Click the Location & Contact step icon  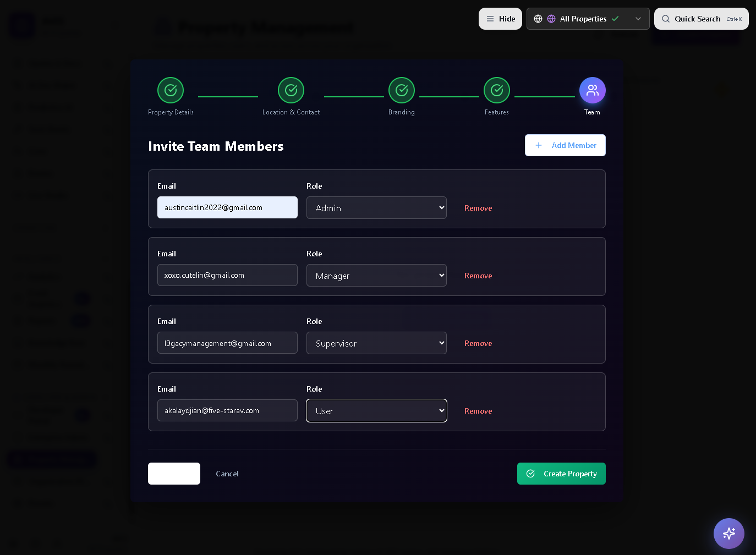tap(291, 90)
